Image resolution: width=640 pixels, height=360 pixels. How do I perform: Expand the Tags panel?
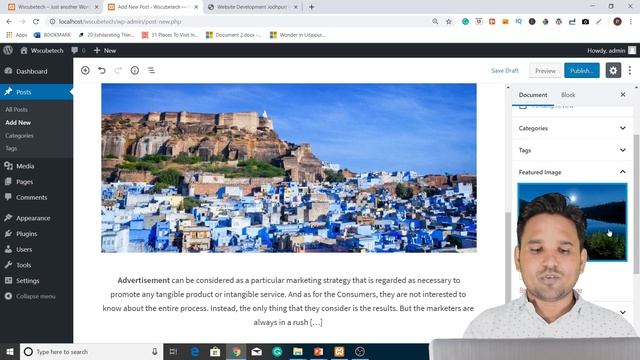pos(572,150)
